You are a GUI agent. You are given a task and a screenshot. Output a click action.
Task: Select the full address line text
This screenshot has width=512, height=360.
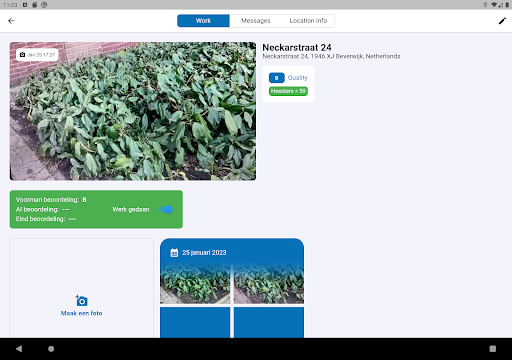tap(331, 56)
